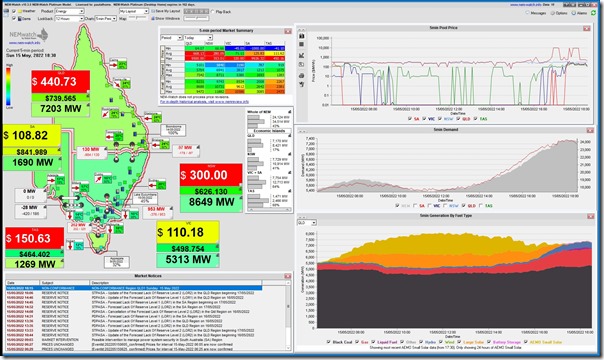Open the www.nem-watch.info link at top right
This screenshot has width=604, height=360.
pos(527,5)
